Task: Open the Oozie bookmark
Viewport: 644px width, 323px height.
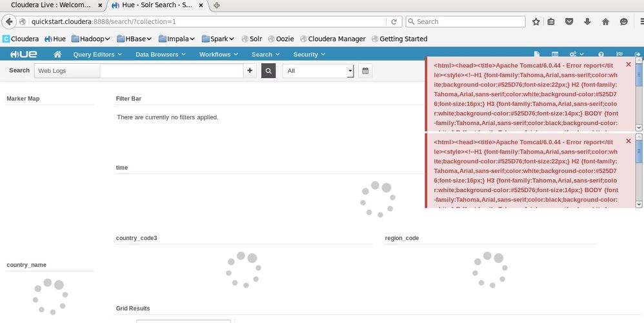Action: (281, 39)
